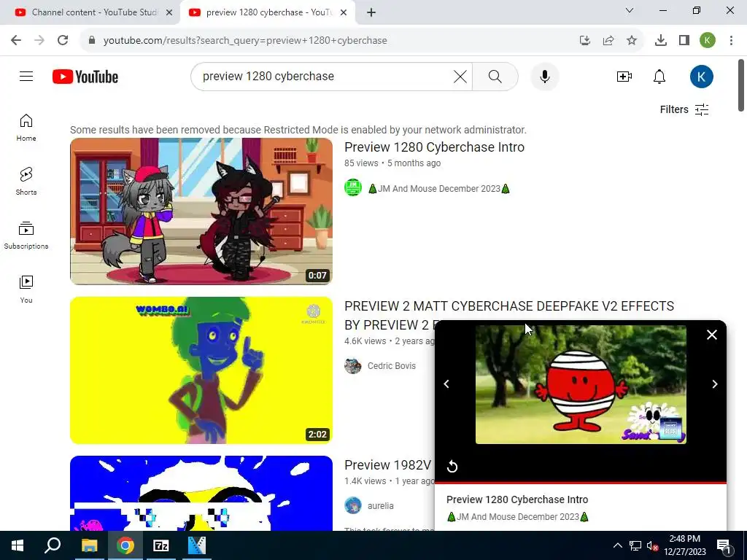The image size is (747, 560).
Task: Open the Filters control
Action: click(684, 109)
